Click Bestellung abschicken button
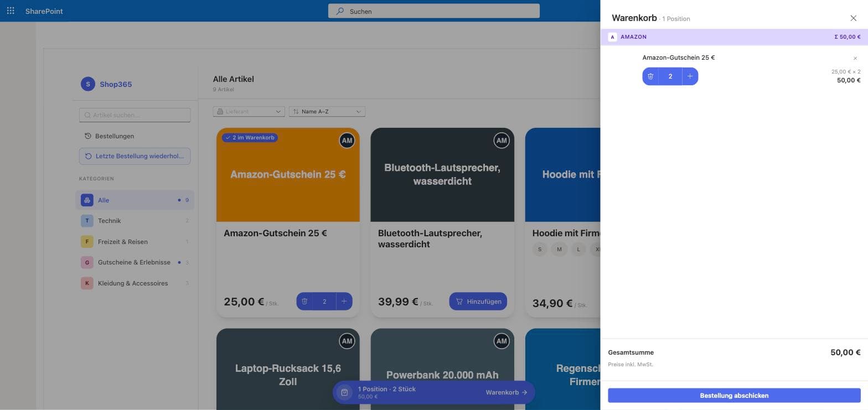Screen dimensions: 868x410 click(734, 396)
